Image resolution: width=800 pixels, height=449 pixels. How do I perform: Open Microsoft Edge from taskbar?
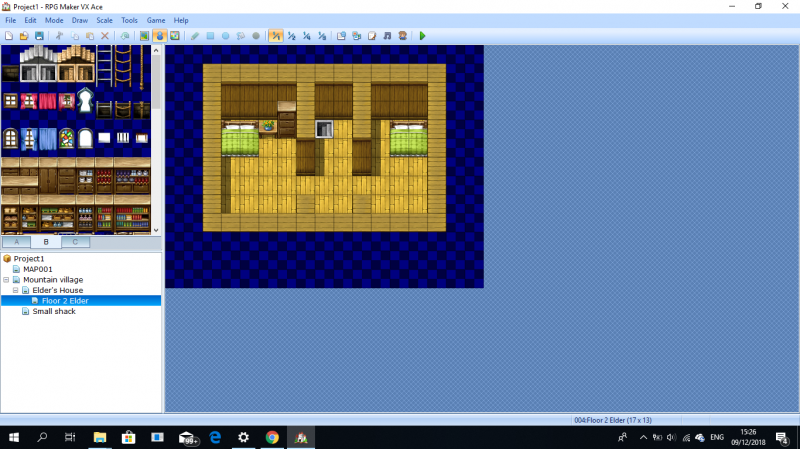pos(215,437)
